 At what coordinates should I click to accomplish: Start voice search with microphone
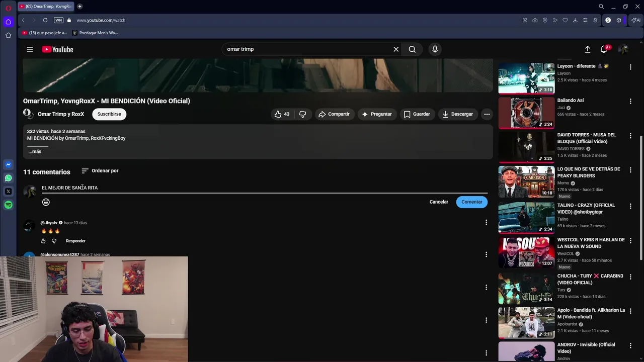coord(435,49)
